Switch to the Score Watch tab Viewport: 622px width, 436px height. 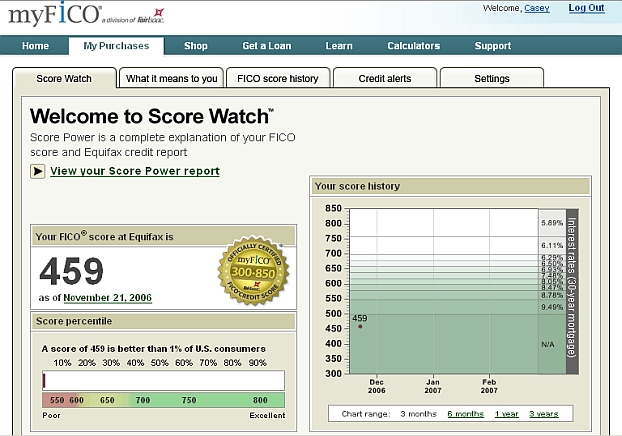click(64, 78)
